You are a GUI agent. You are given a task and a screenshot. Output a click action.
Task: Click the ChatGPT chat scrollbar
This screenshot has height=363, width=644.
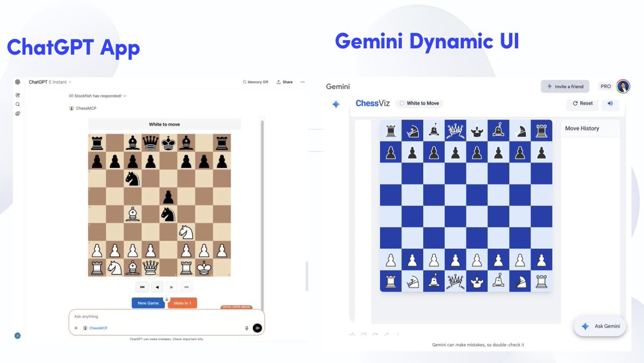tap(308, 276)
